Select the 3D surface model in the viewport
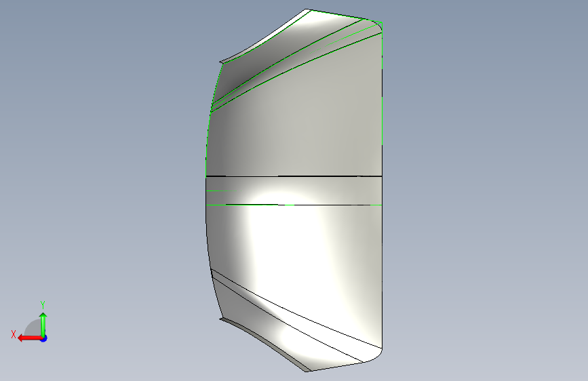 [x=294, y=190]
